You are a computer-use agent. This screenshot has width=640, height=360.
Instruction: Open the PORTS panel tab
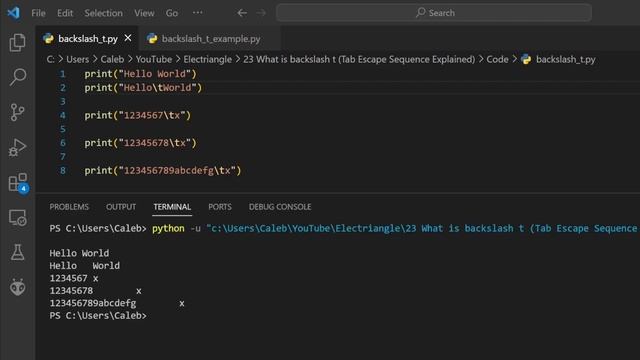click(x=220, y=207)
